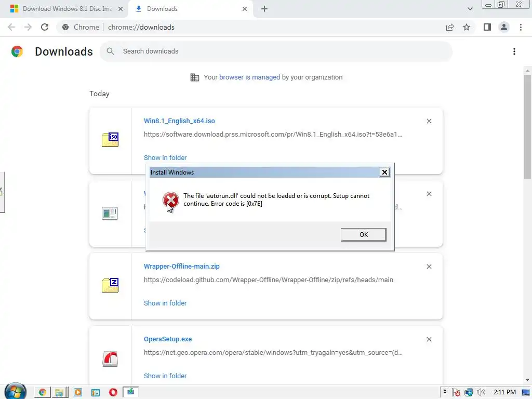Open the OperaSetup.exe download link
This screenshot has width=532, height=399.
tap(168, 339)
